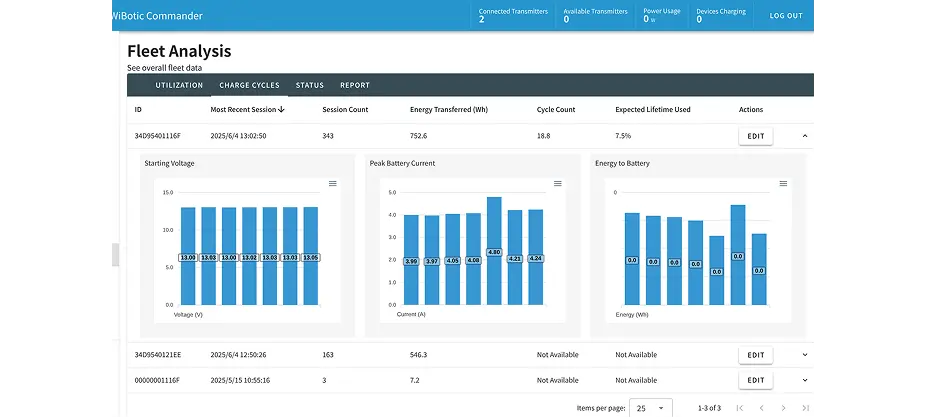Viewport: 929px width, 420px height.
Task: Click Edit for device 34D9540121EE
Action: 755,354
